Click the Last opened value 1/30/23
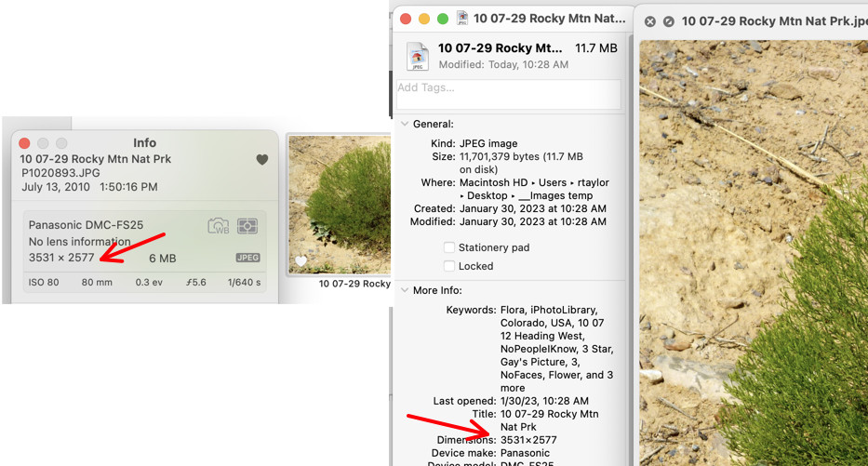 pyautogui.click(x=544, y=401)
